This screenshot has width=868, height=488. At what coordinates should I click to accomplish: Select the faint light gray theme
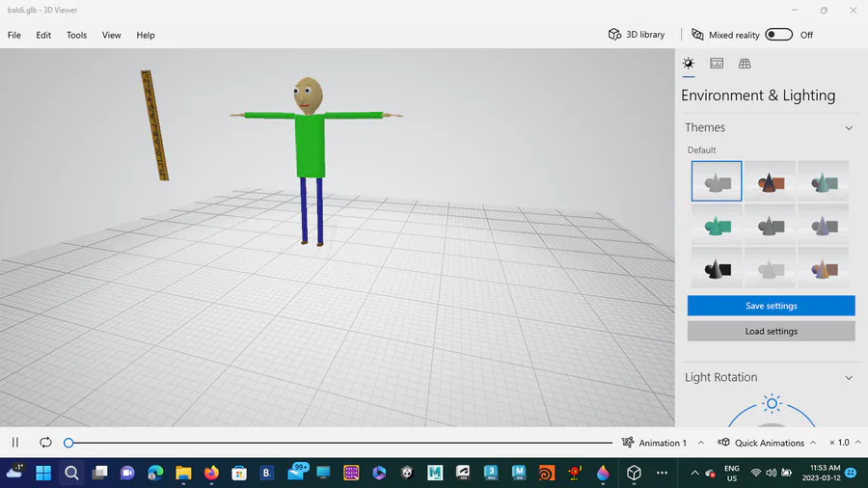coord(770,268)
